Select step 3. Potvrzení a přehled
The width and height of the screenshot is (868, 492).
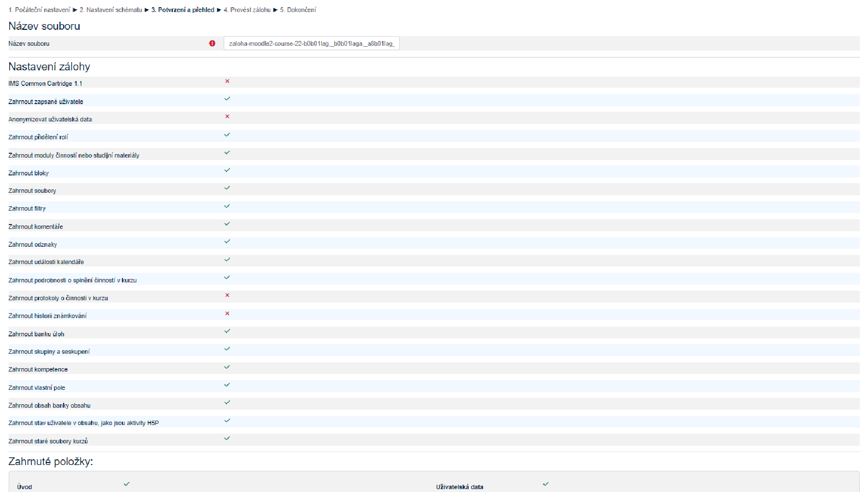(183, 10)
